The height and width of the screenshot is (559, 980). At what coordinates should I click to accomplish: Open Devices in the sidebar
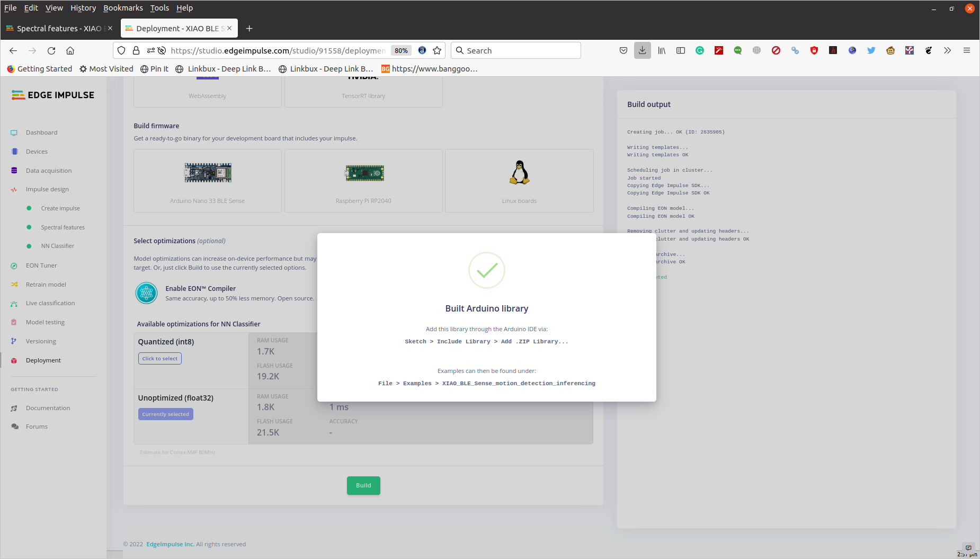37,152
